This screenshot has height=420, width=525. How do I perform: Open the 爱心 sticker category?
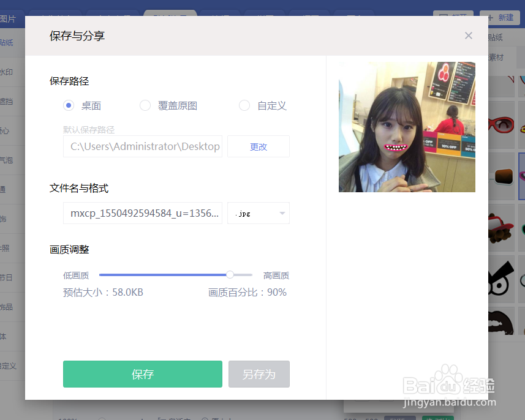[x=7, y=130]
